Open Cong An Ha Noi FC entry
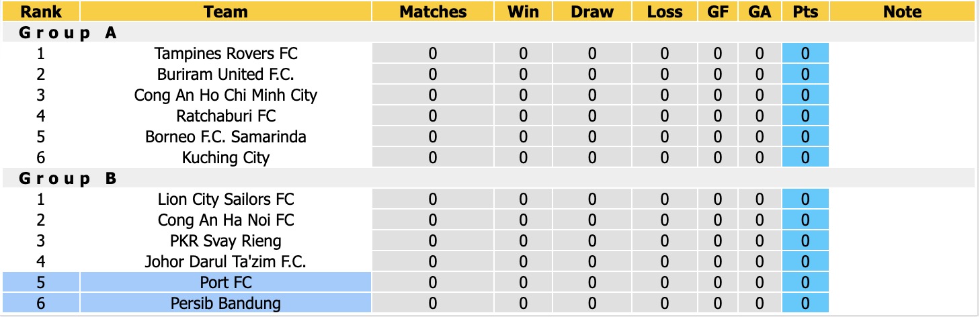The image size is (980, 317). (226, 220)
